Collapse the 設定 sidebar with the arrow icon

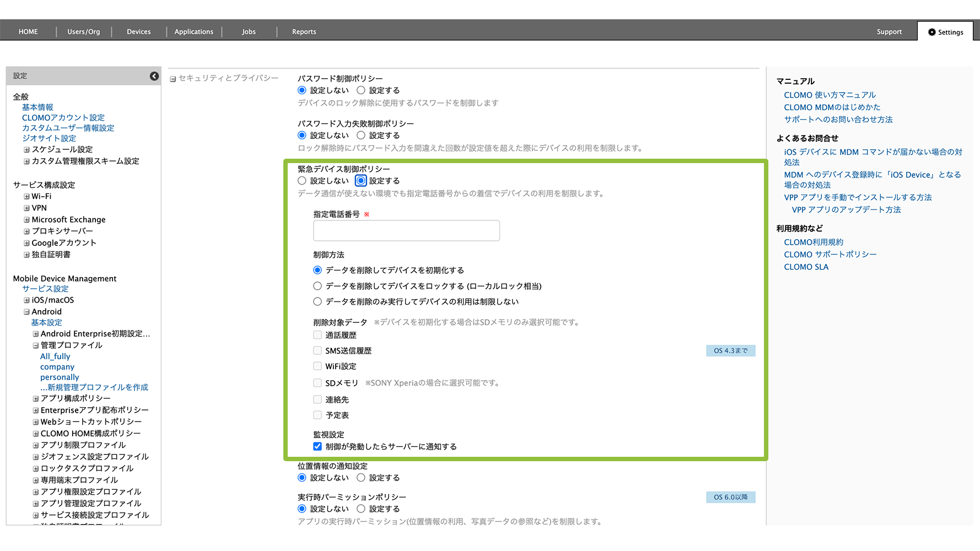click(x=154, y=76)
